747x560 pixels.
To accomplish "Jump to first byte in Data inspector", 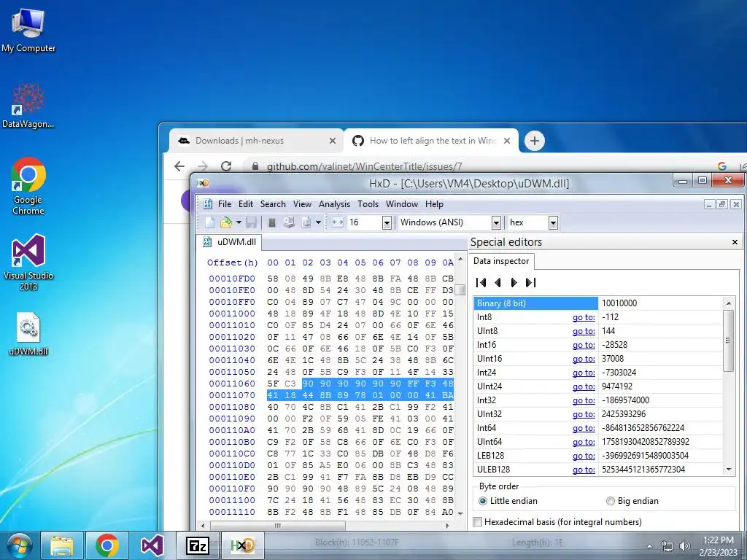I will pyautogui.click(x=481, y=282).
